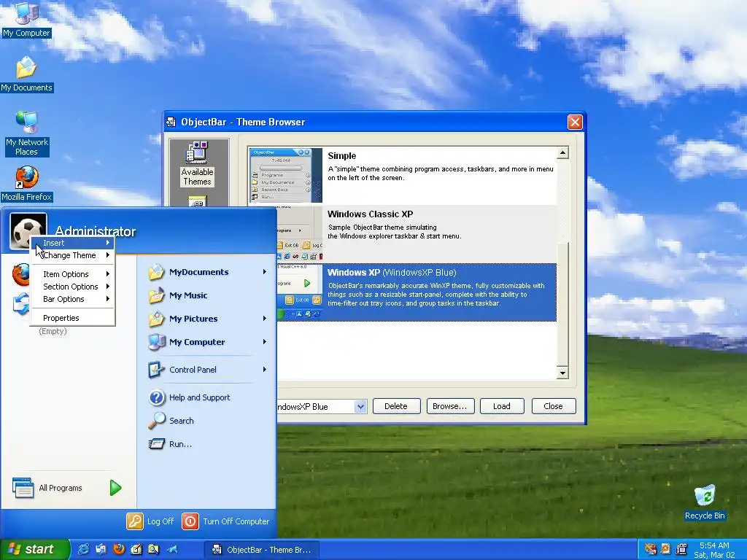
Task: Click the Browse... button
Action: click(x=450, y=406)
